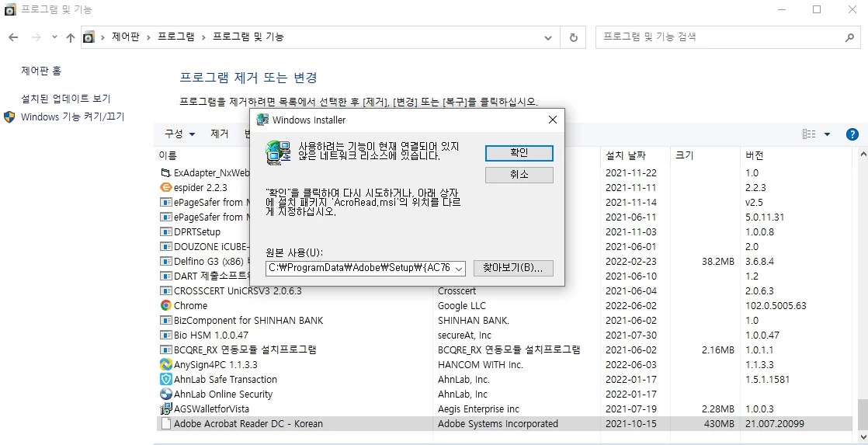Click the Windows Installer title bar icon
The width and height of the screenshot is (868, 445).
pyautogui.click(x=263, y=120)
